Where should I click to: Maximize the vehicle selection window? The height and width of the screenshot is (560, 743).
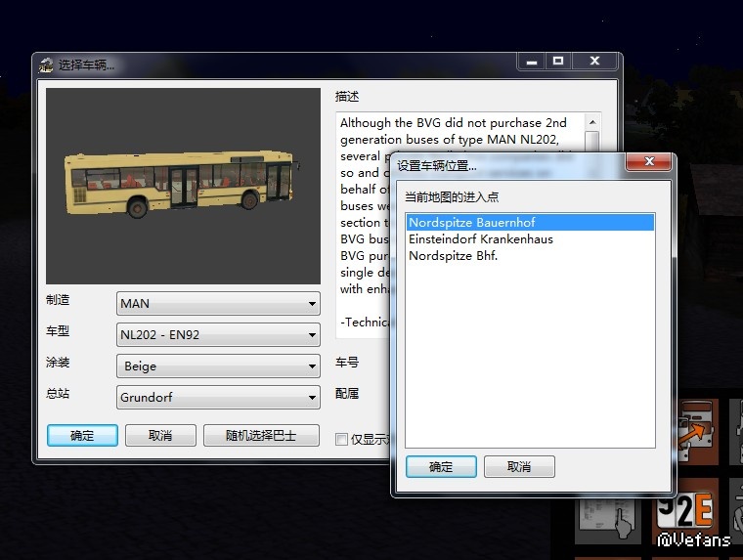[x=557, y=62]
